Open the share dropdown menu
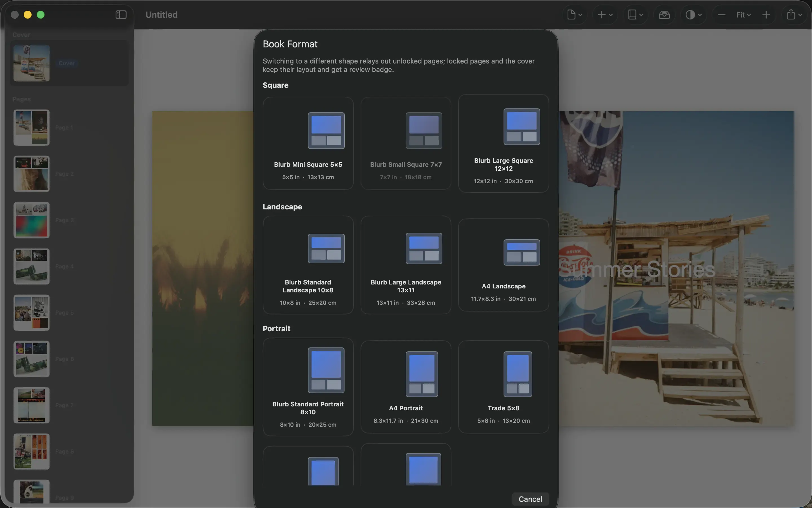 coord(794,15)
